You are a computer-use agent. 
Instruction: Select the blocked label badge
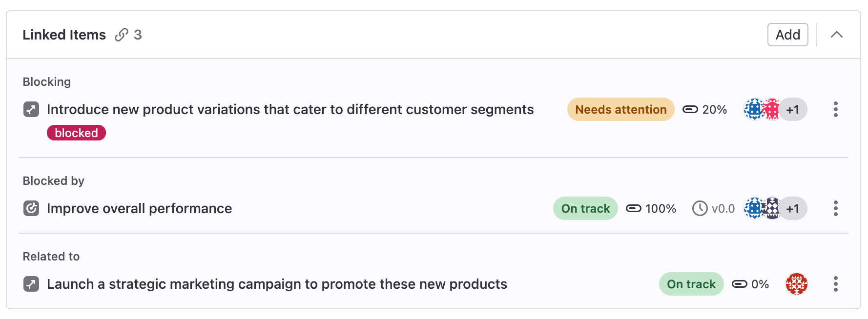(x=76, y=132)
